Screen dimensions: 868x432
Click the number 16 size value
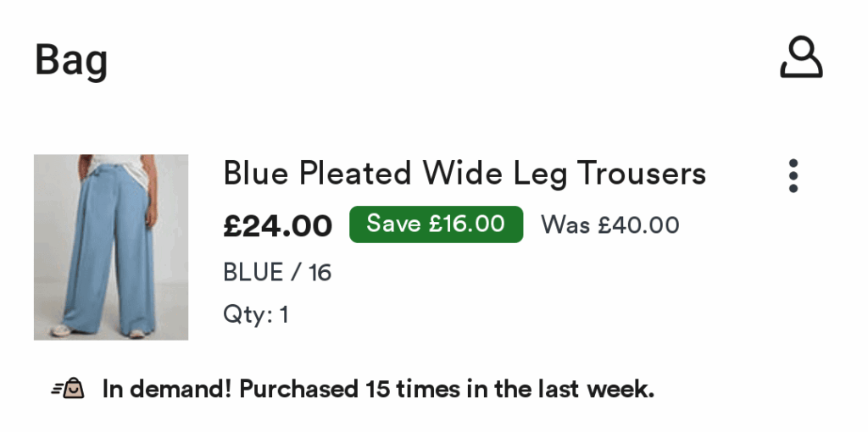coord(320,273)
